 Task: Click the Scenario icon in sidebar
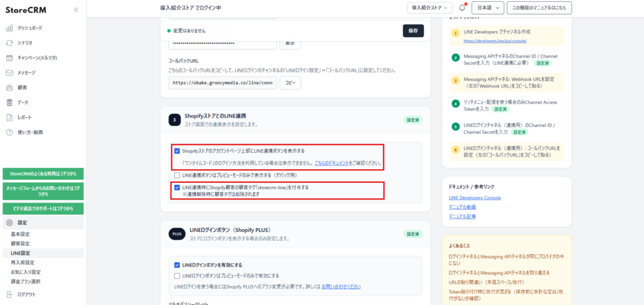point(9,43)
